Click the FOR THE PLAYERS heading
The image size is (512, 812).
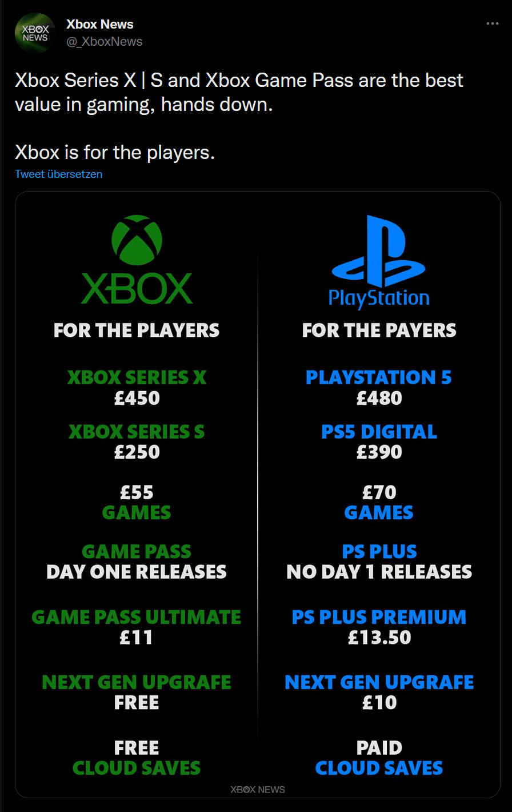(x=137, y=331)
